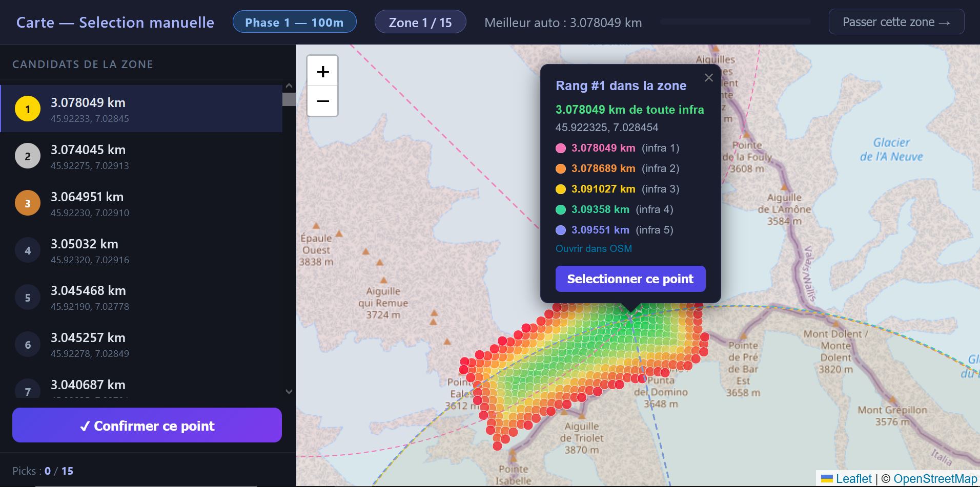The image size is (980, 487).
Task: Confirm the point with Confirmer ce point
Action: pyautogui.click(x=147, y=425)
